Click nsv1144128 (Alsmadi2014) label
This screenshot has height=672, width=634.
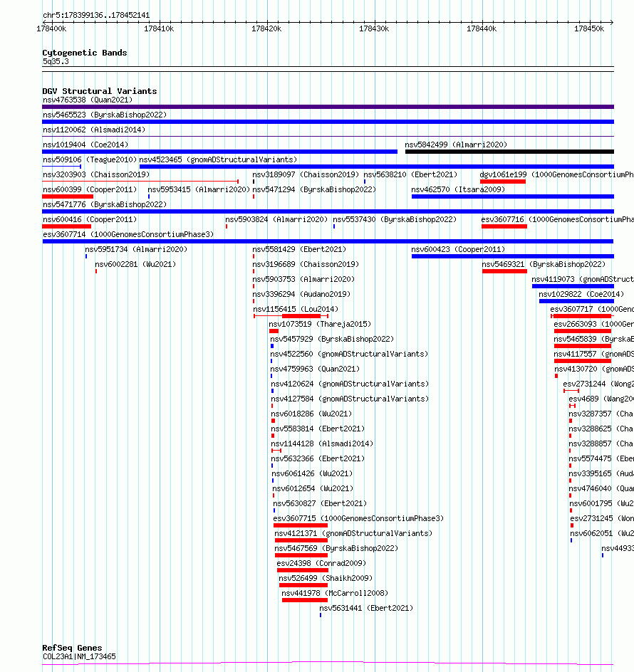322,443
